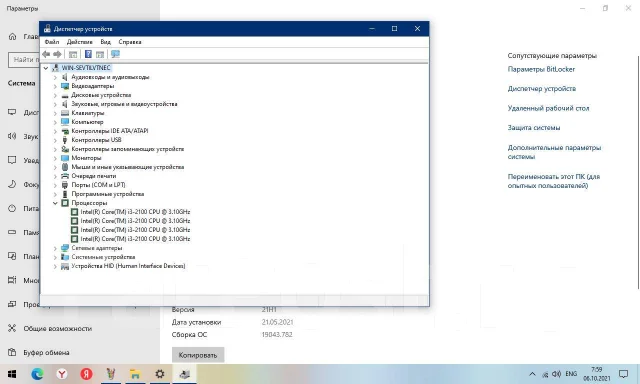Expand Сетевые адаптеры category
The width and height of the screenshot is (640, 384).
55,248
